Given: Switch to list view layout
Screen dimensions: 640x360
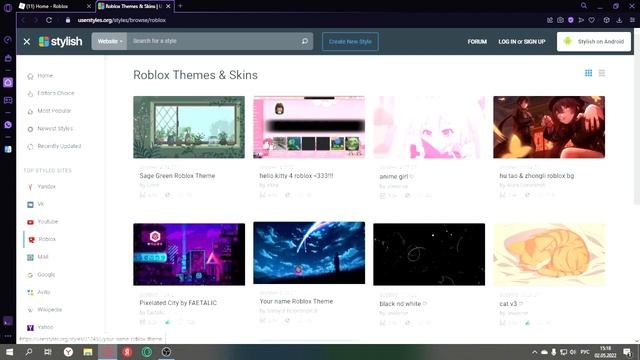Looking at the screenshot, I should tap(602, 73).
